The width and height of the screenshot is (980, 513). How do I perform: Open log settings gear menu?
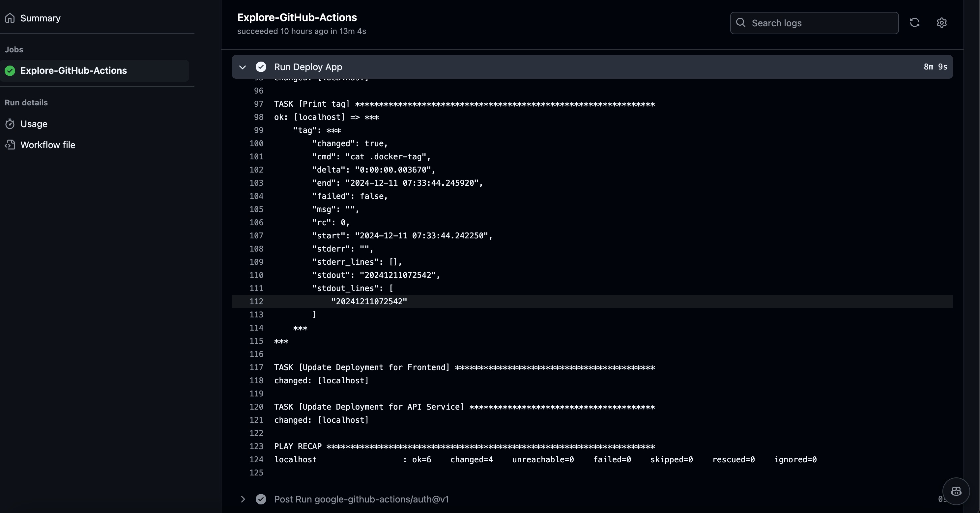941,23
